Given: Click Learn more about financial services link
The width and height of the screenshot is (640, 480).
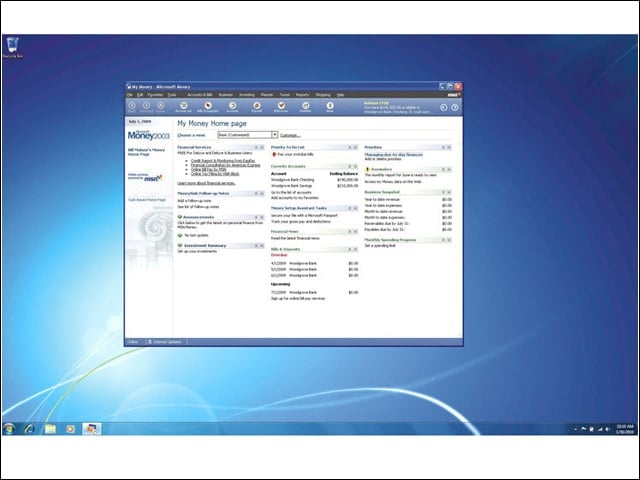Looking at the screenshot, I should click(206, 183).
